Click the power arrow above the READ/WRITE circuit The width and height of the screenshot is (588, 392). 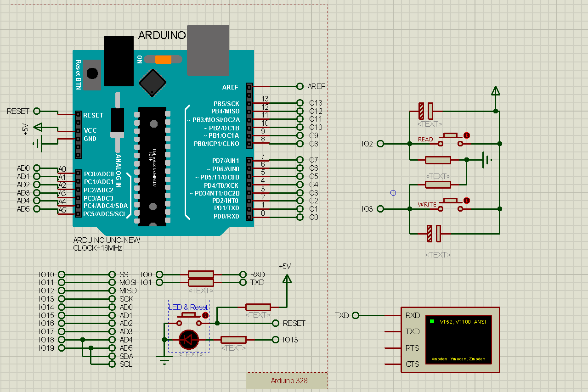click(x=495, y=91)
